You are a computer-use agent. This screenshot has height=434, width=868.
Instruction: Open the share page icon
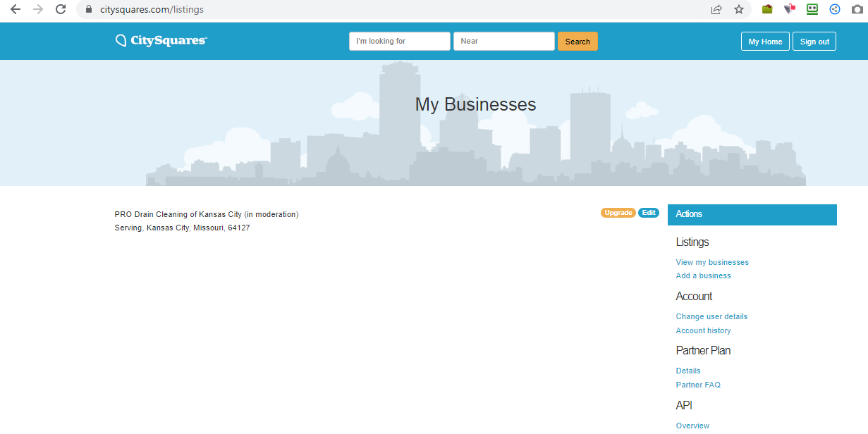(716, 9)
